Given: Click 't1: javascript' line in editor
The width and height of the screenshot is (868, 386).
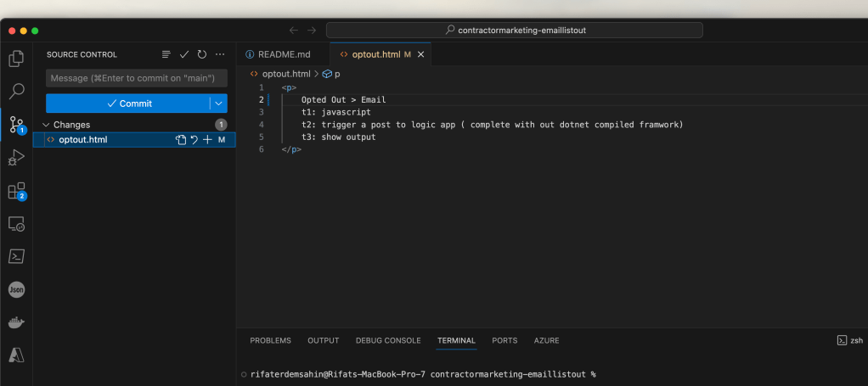Looking at the screenshot, I should pyautogui.click(x=336, y=112).
